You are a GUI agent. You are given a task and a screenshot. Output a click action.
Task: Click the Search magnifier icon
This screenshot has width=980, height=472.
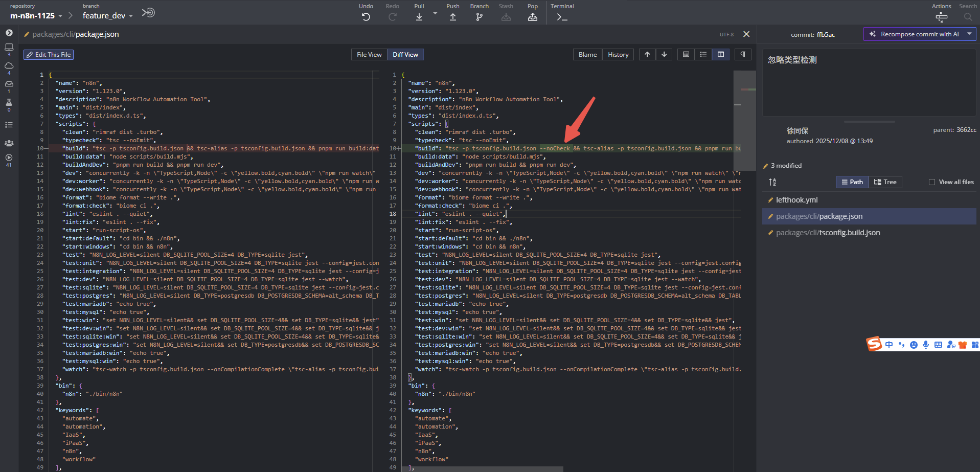click(968, 17)
